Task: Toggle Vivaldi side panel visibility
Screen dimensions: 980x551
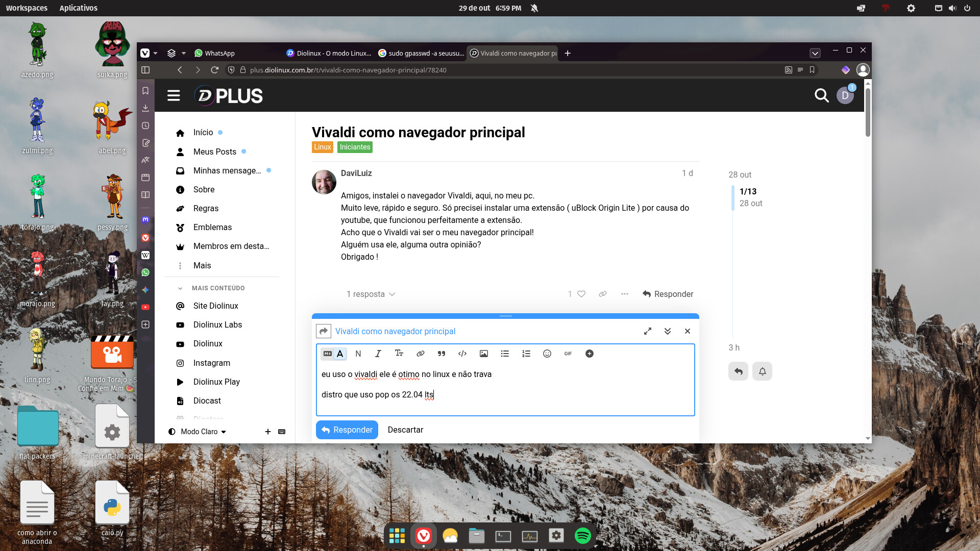Action: [x=145, y=70]
